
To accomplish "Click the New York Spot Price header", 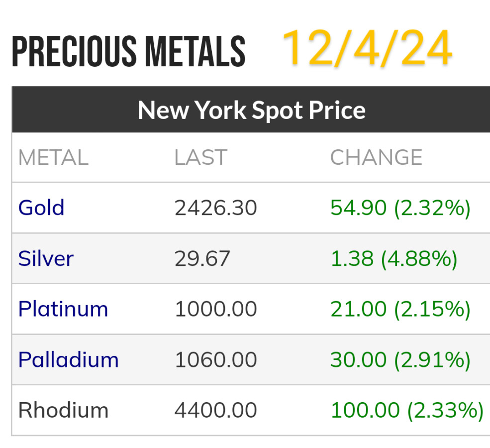I will click(251, 110).
